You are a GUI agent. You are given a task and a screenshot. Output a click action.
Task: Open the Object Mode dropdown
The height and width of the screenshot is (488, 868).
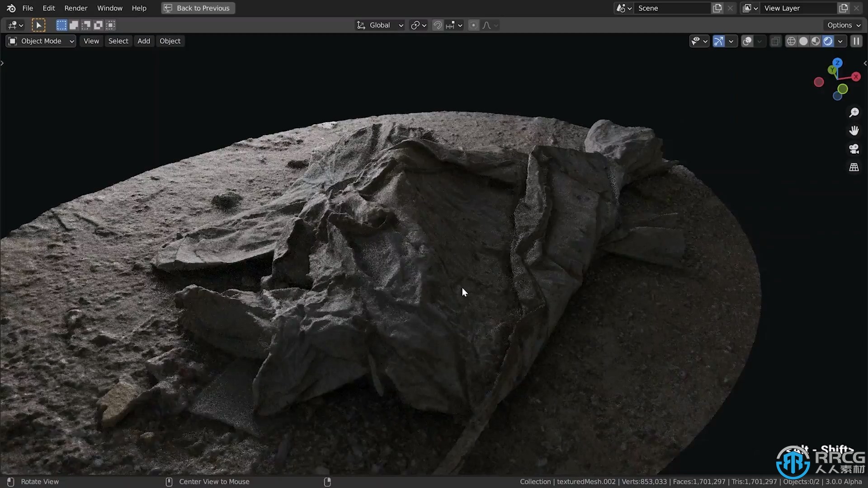click(41, 41)
